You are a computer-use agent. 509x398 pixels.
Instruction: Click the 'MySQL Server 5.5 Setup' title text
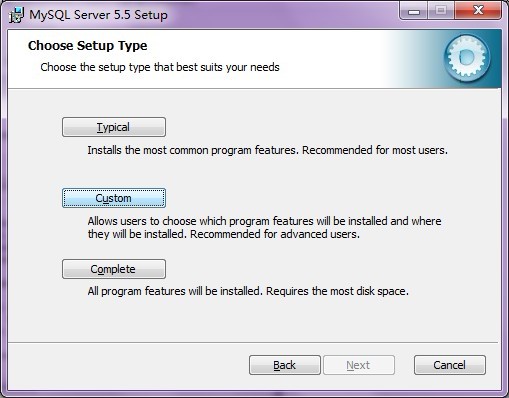98,15
